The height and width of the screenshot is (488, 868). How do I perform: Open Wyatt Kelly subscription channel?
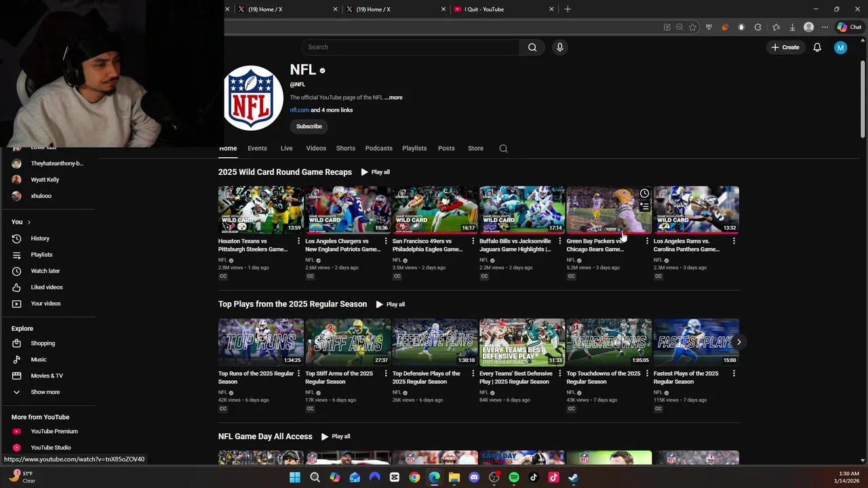45,180
